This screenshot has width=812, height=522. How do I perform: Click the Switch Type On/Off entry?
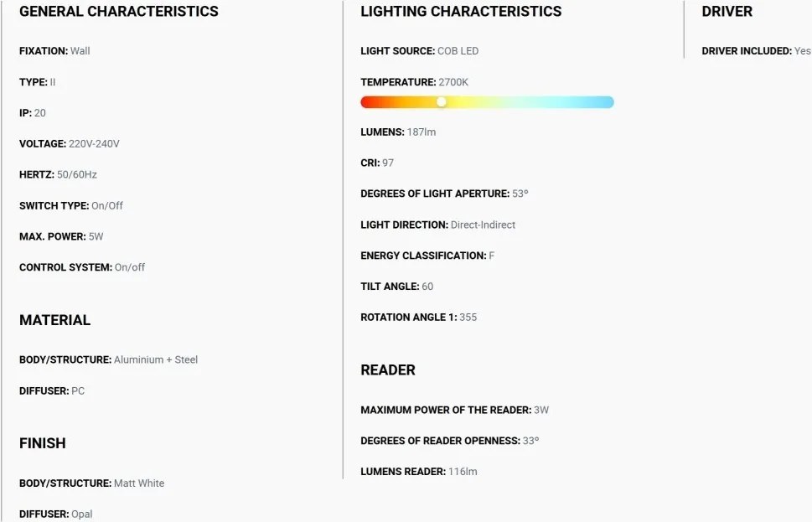click(x=71, y=205)
